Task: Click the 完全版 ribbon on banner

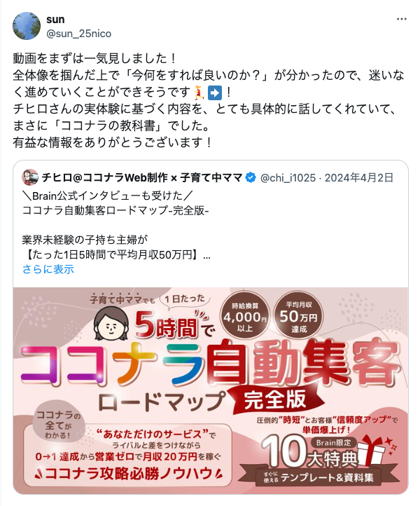Action: (274, 399)
